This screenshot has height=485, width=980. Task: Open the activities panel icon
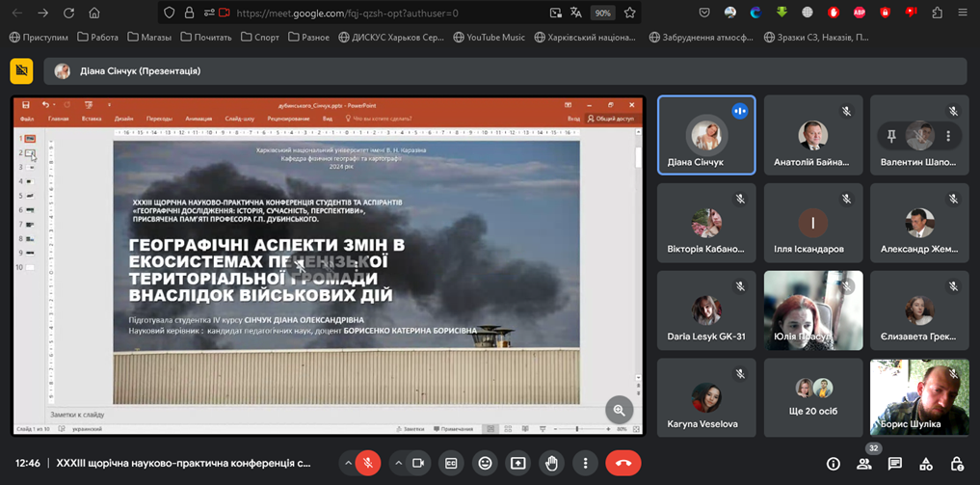926,464
